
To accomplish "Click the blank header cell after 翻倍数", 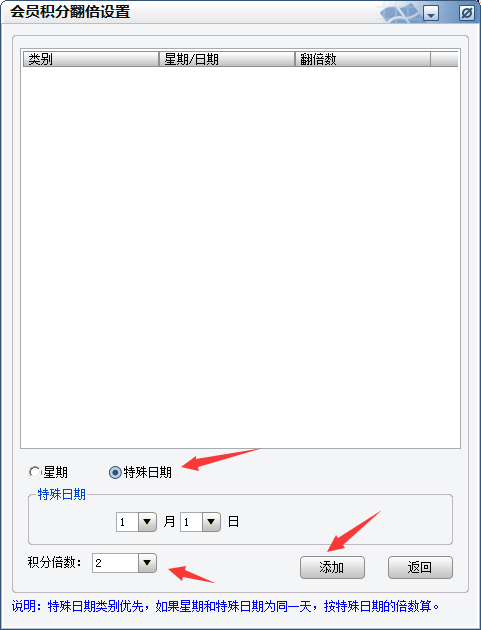I will pyautogui.click(x=444, y=59).
